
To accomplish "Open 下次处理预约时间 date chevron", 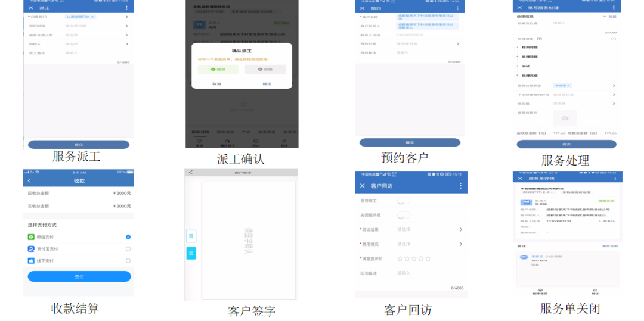I will coord(614,95).
